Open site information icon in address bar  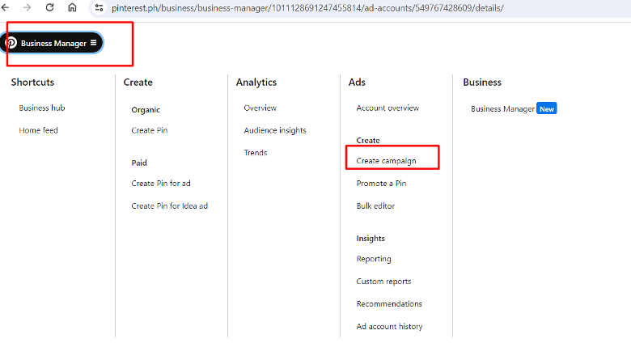click(x=99, y=7)
